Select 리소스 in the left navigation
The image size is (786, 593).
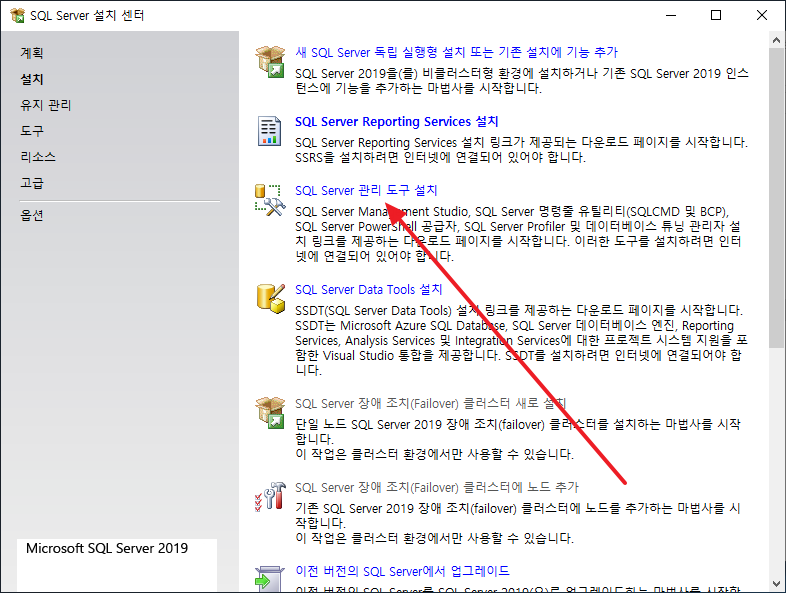point(38,157)
